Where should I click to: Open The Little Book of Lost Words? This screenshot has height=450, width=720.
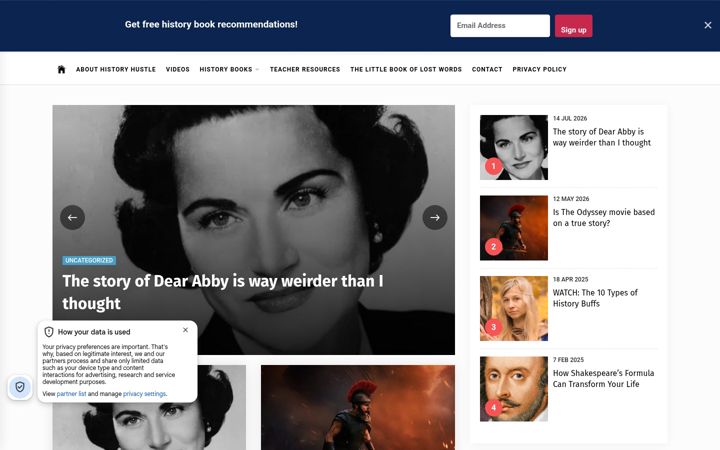click(x=406, y=69)
